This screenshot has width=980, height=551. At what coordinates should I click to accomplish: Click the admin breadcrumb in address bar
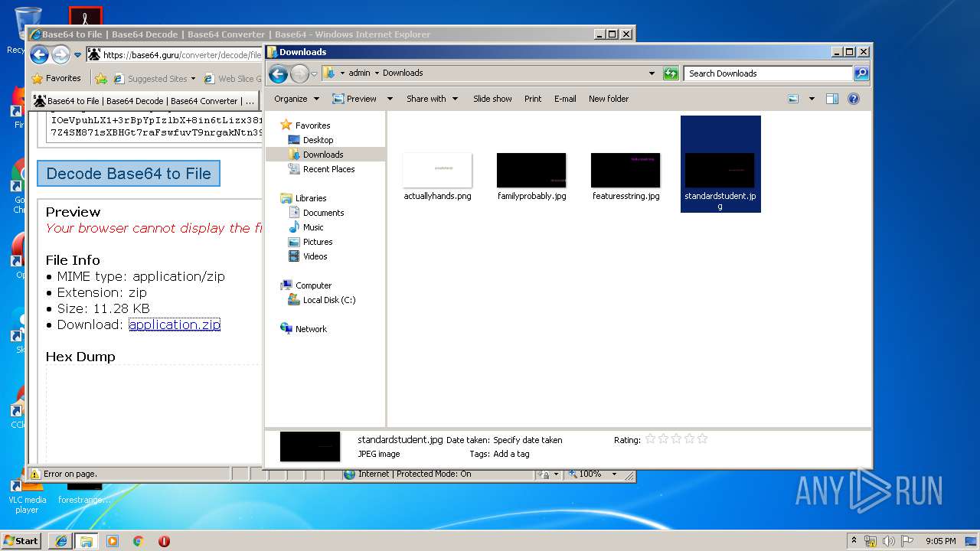(x=359, y=73)
